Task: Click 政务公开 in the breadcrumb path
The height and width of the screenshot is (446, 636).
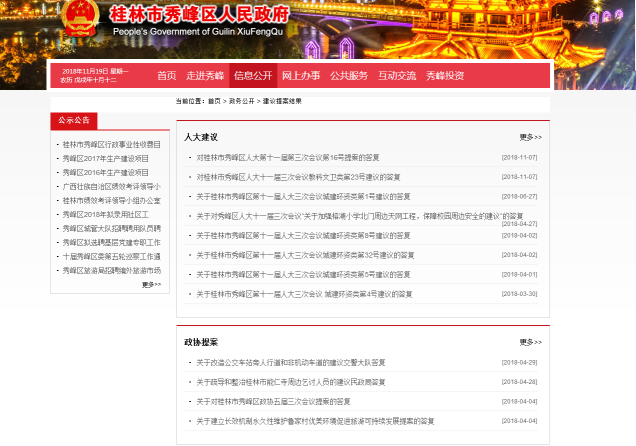Action: pos(240,101)
